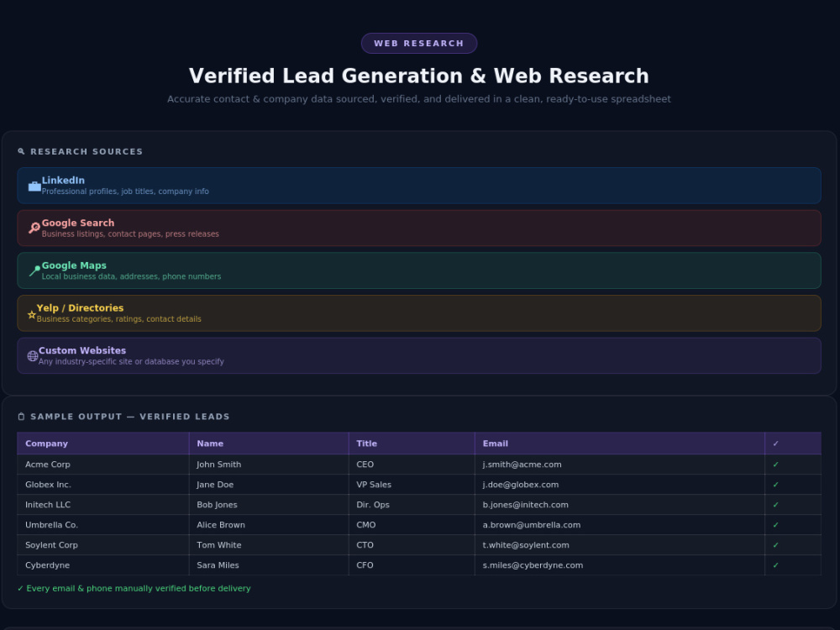Click email a.brown@umbrella.com
The width and height of the screenshot is (840, 630).
(531, 525)
